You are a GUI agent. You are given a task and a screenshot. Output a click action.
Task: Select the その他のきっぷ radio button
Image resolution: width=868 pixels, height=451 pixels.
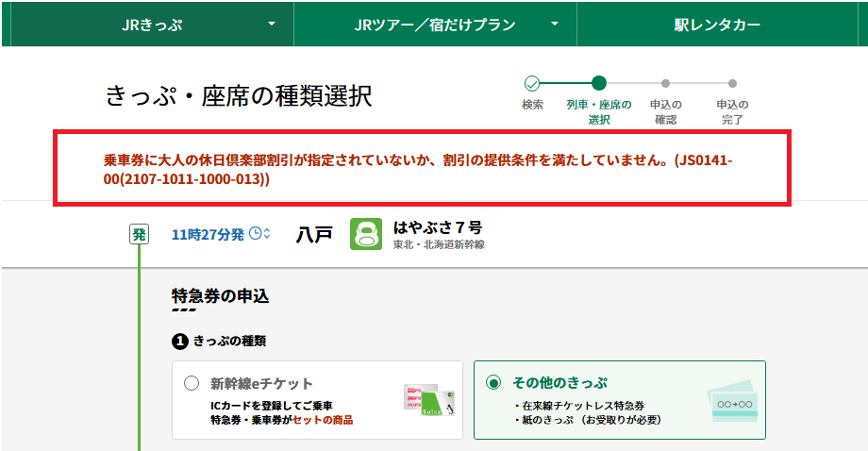[x=492, y=383]
